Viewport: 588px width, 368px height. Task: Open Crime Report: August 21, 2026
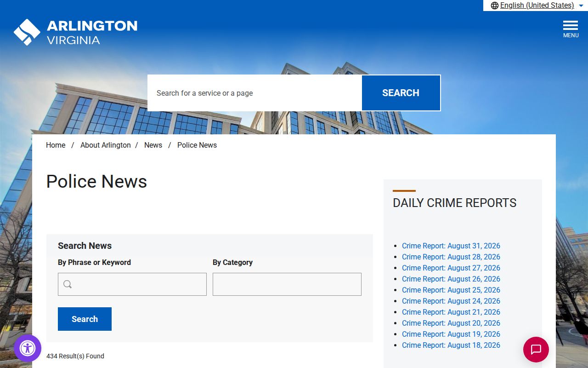pyautogui.click(x=451, y=312)
